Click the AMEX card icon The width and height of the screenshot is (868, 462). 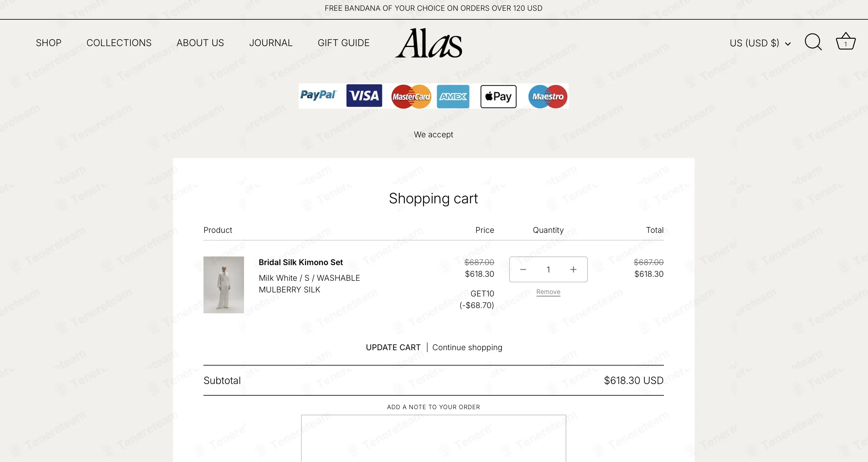click(453, 96)
